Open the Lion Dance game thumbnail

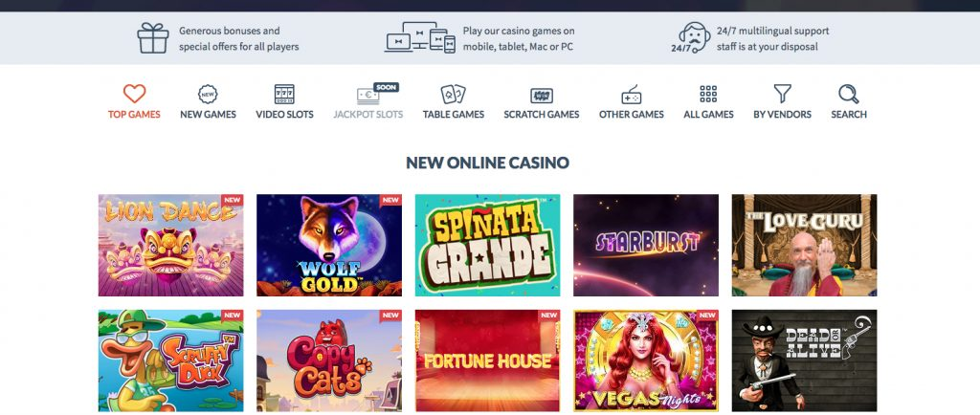[x=170, y=245]
